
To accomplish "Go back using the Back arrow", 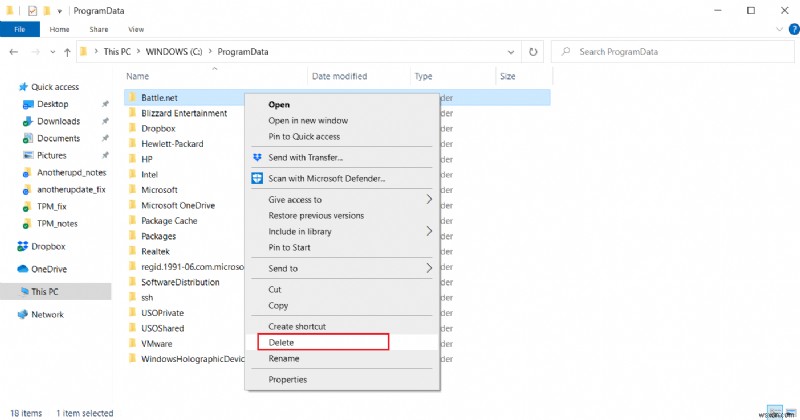I will [12, 51].
